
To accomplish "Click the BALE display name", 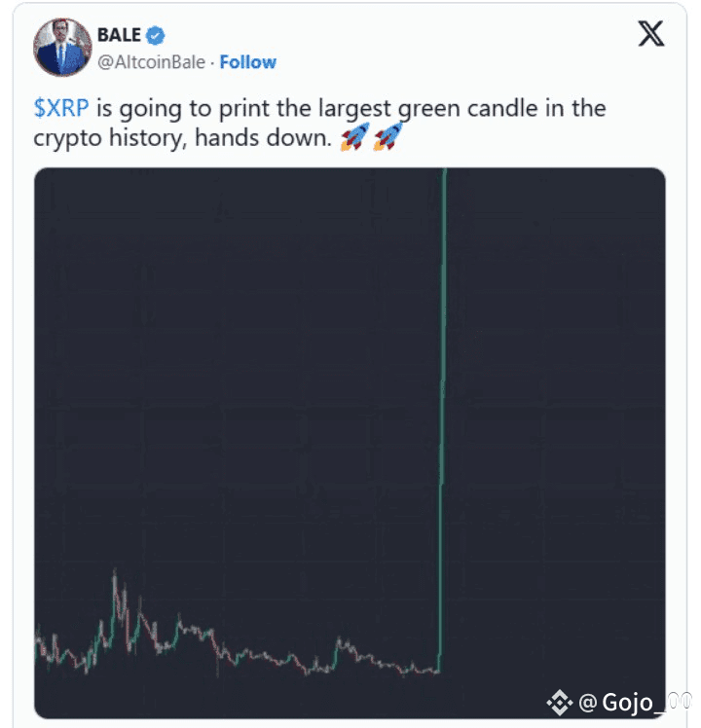I will tap(119, 35).
